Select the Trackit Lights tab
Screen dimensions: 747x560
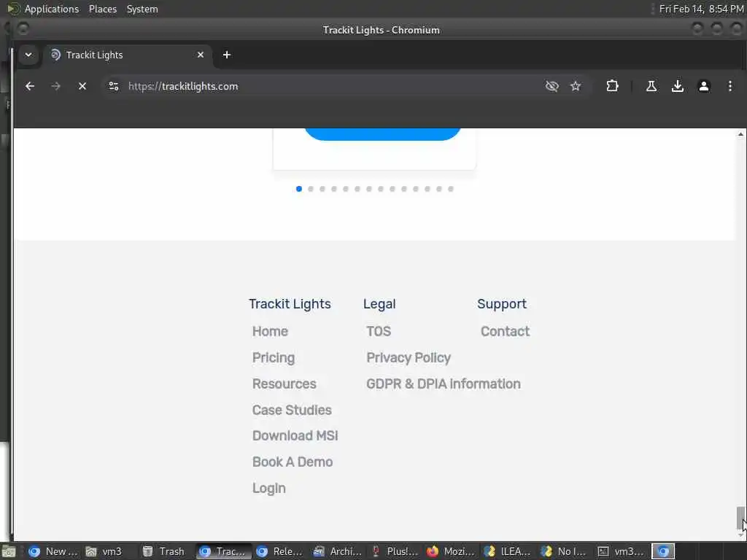[128, 55]
